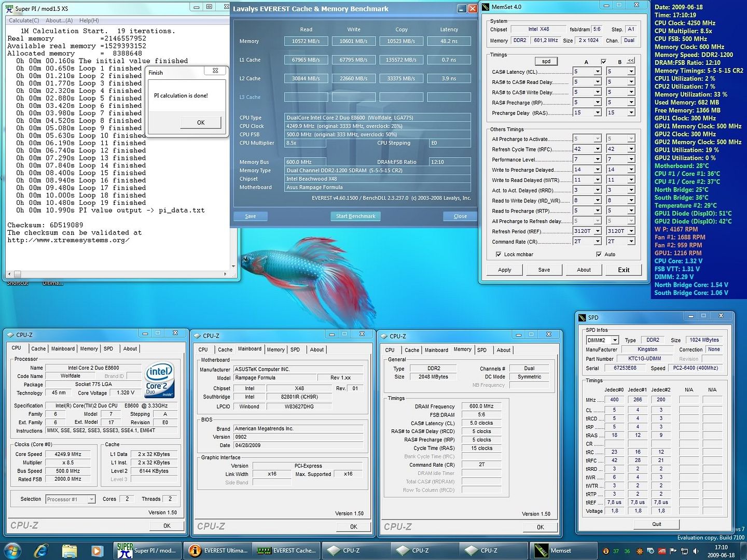Select CPU tab in third CPU-Z window
Viewport: 747px width, 560px height.
click(x=390, y=350)
